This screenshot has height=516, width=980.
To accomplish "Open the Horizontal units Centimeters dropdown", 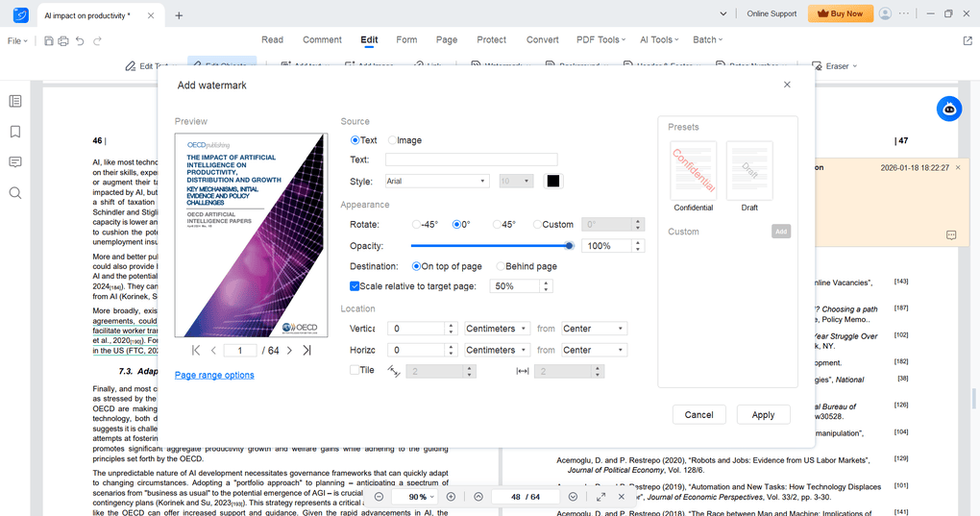I will (498, 350).
